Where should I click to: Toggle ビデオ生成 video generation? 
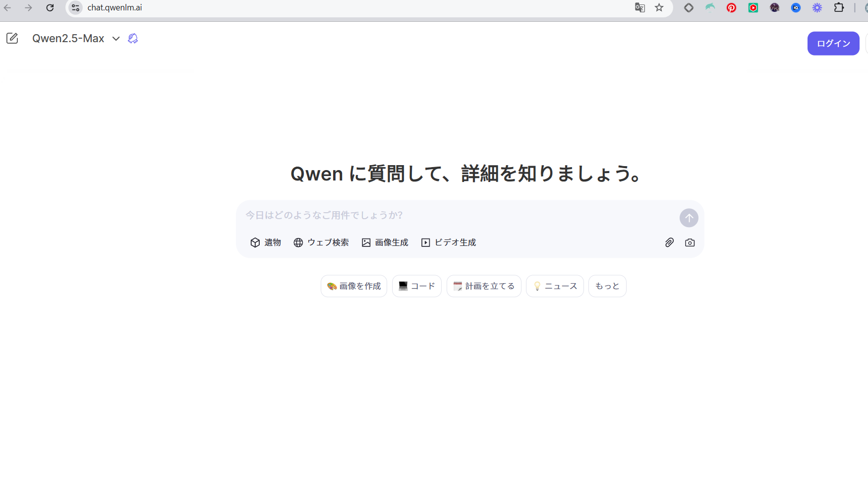coord(449,242)
